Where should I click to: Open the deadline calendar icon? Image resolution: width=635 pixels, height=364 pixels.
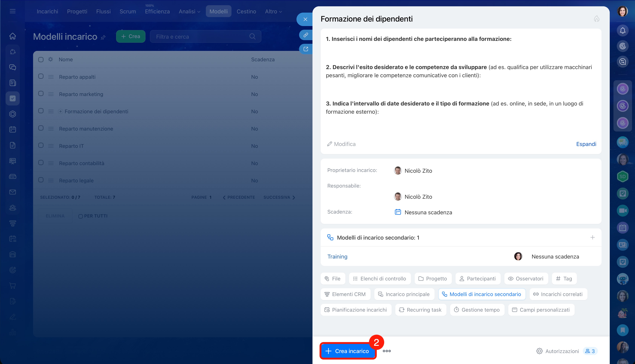click(398, 212)
